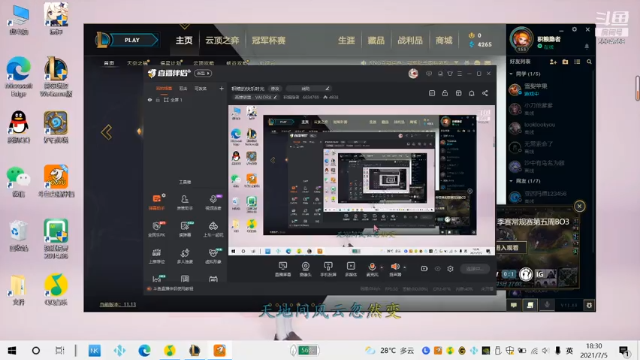This screenshot has height=360, width=640.
Task: Open streaming tool settings gear
Action: [450, 269]
